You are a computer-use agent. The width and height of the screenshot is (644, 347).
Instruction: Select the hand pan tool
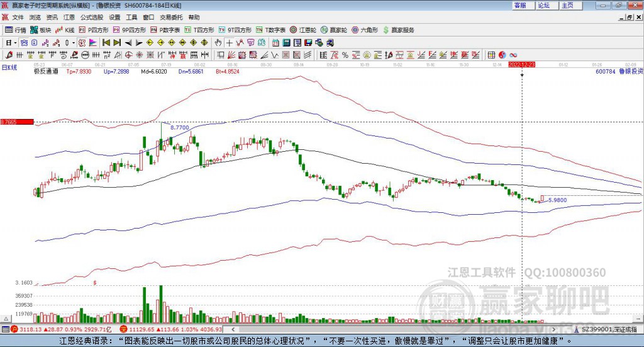(x=218, y=43)
